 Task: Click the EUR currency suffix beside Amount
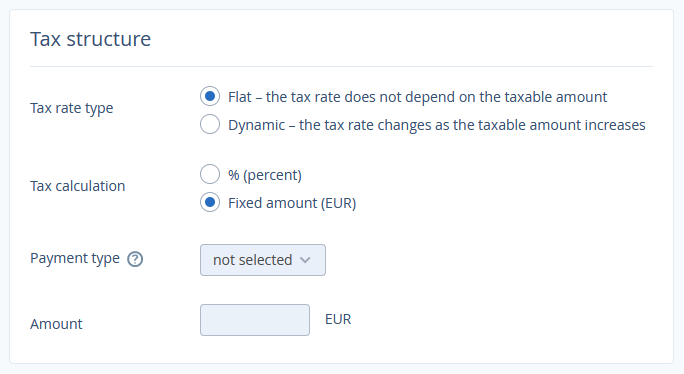(x=338, y=319)
